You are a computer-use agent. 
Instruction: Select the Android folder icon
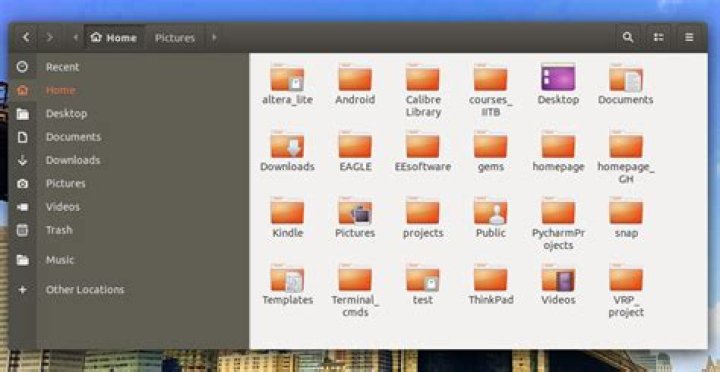tap(355, 77)
